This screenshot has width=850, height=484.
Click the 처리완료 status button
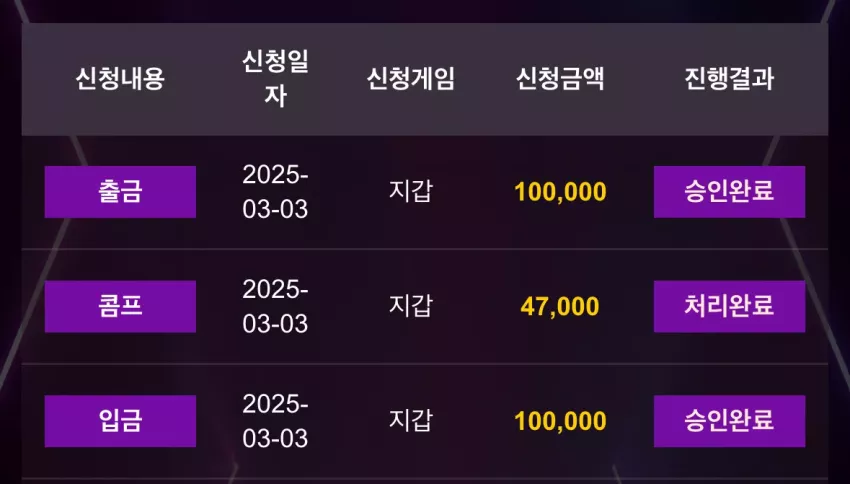[729, 306]
